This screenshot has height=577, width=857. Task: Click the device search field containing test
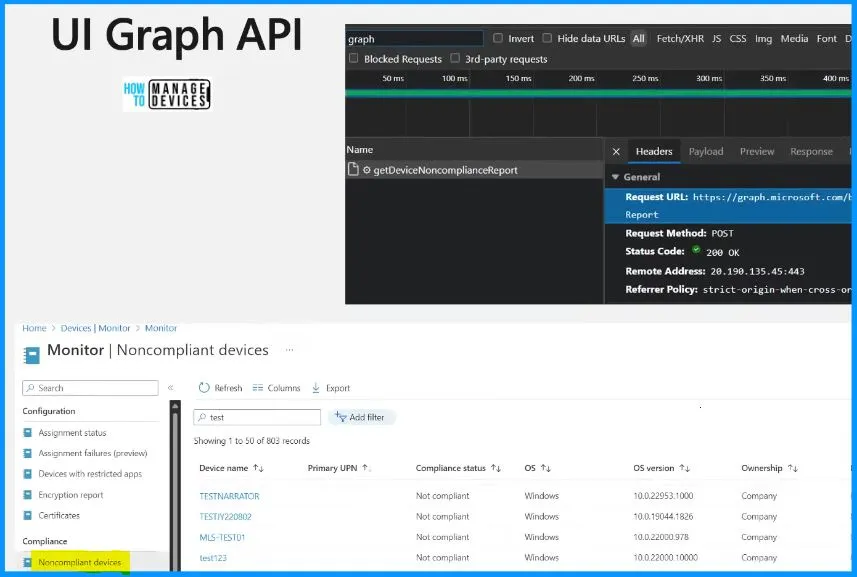[x=257, y=417]
